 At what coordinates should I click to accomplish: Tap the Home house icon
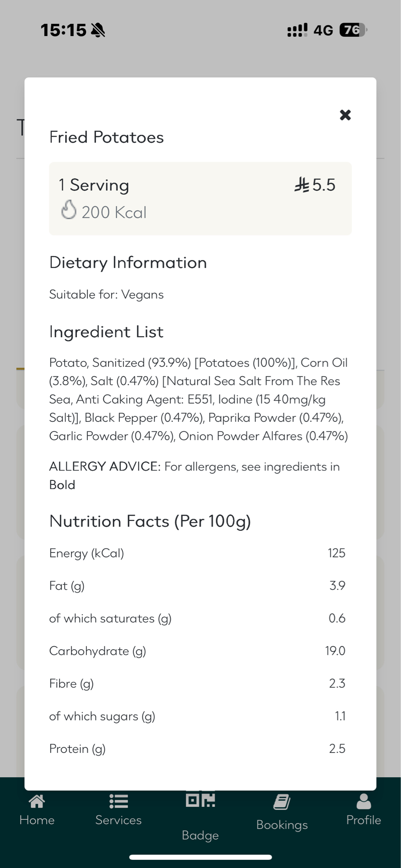[x=37, y=801]
